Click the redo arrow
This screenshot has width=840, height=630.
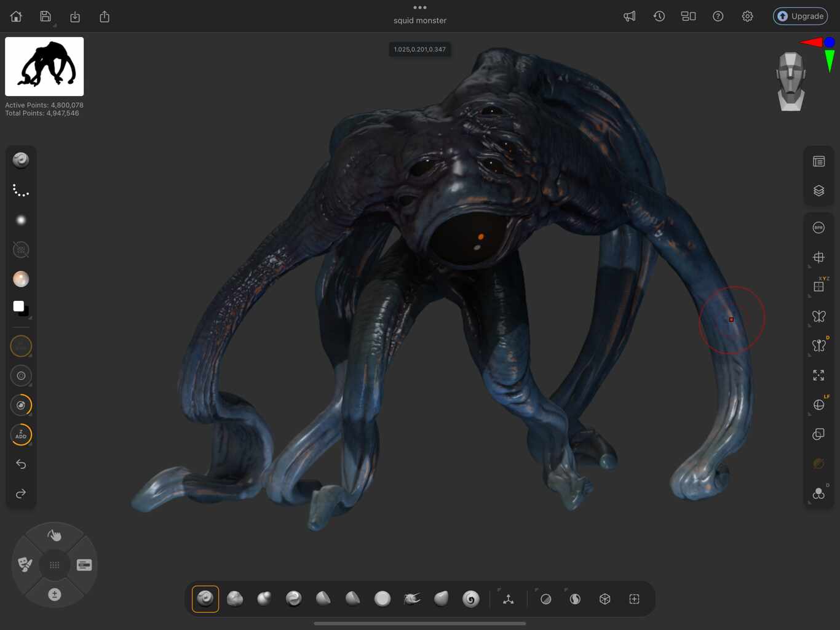coord(21,493)
